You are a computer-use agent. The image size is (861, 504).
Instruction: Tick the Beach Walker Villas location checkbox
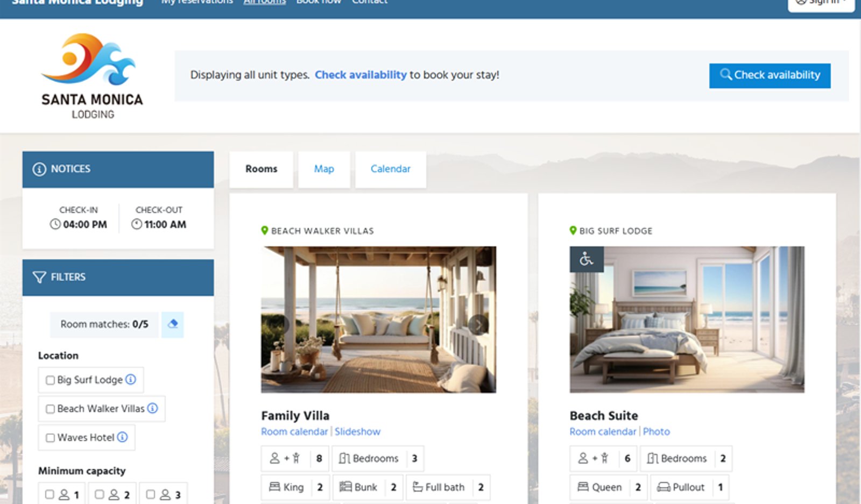[x=50, y=409]
